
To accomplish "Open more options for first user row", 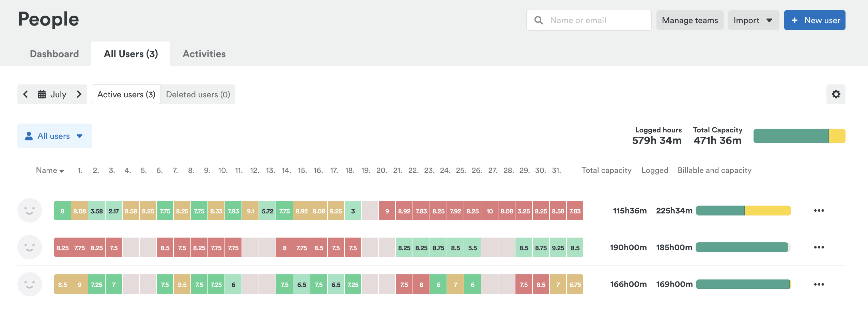I will click(819, 211).
